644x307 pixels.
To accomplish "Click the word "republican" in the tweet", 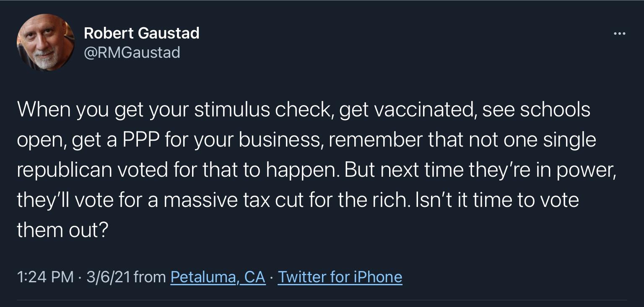I will pyautogui.click(x=65, y=170).
